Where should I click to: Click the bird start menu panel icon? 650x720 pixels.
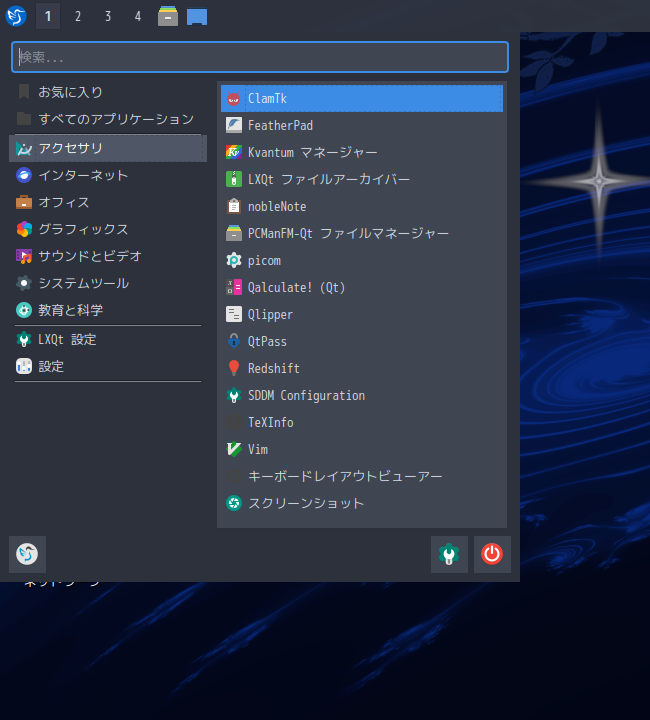(x=16, y=16)
